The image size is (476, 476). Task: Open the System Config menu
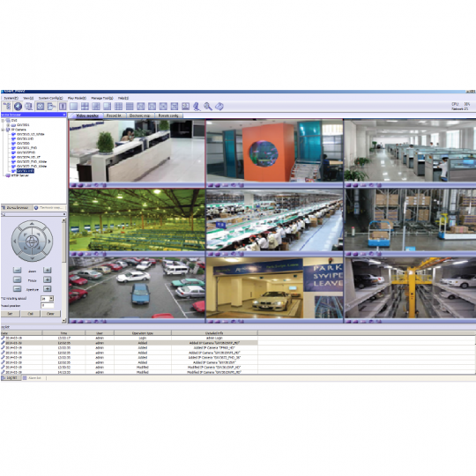50,98
